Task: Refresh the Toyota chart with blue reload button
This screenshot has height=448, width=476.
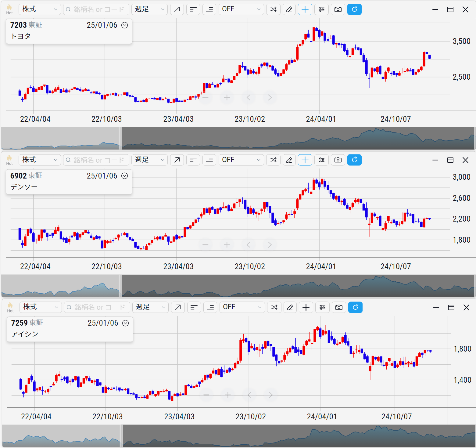Action: pos(354,9)
